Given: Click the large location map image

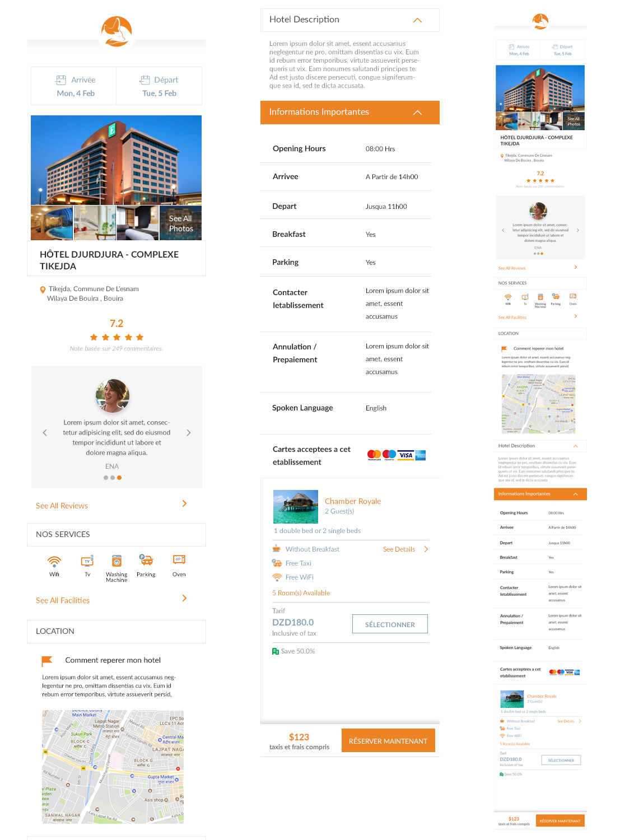Looking at the screenshot, I should (113, 767).
